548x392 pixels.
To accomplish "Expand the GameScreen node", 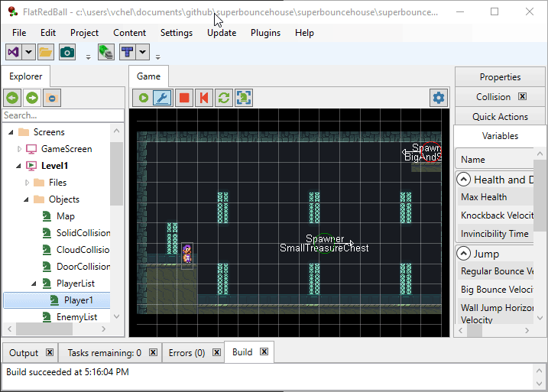I will pos(19,149).
